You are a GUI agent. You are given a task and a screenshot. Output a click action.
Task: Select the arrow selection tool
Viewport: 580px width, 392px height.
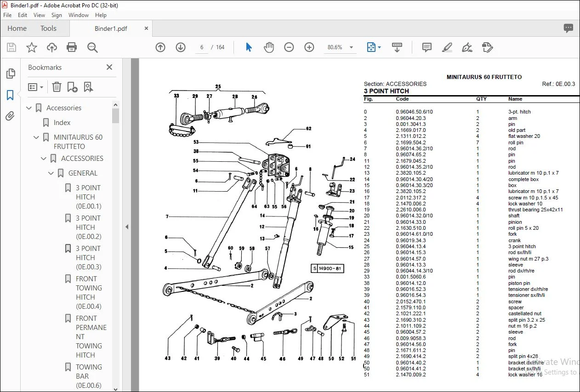[249, 47]
